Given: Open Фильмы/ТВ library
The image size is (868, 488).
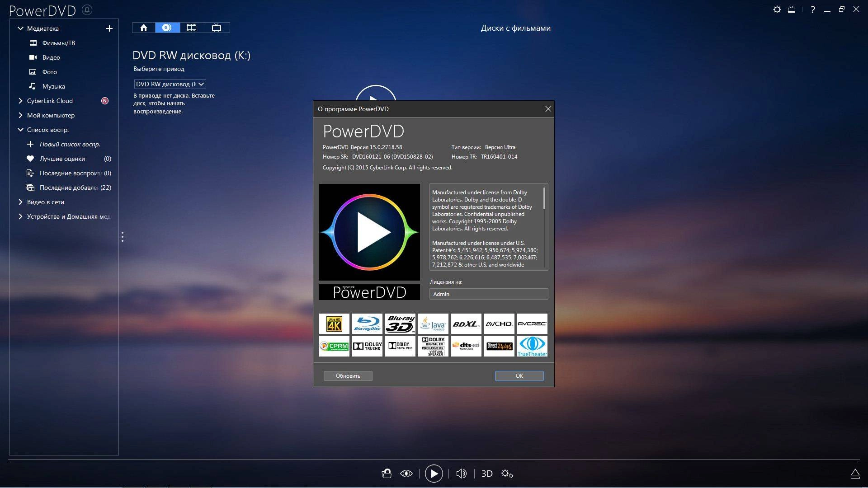Looking at the screenshot, I should pos(59,43).
